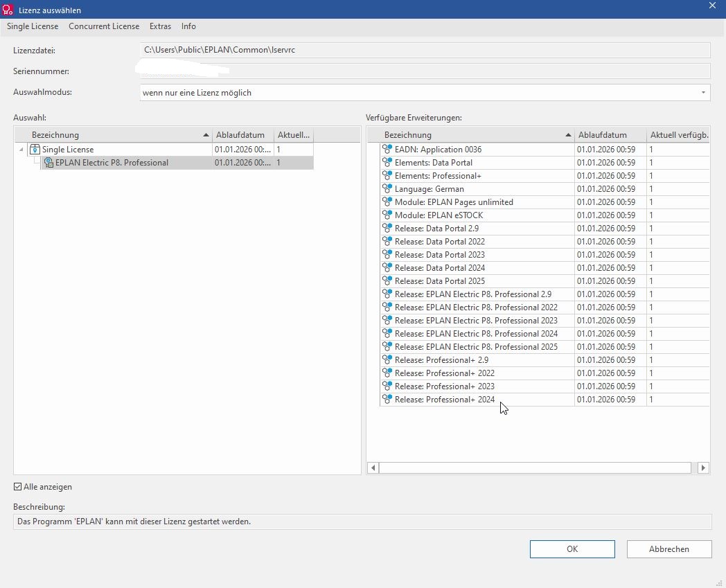Click icon beside Release: EPLAN Electric P8. Professional 2022
Viewport: 726px width, 588px height.
387,307
